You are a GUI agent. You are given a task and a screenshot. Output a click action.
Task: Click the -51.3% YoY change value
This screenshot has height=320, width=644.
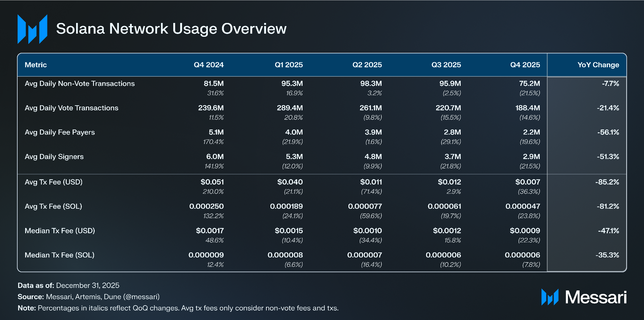[x=608, y=157]
